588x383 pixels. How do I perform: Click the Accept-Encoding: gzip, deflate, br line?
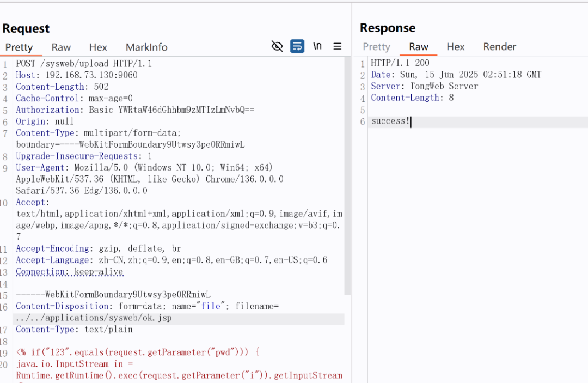click(x=99, y=249)
